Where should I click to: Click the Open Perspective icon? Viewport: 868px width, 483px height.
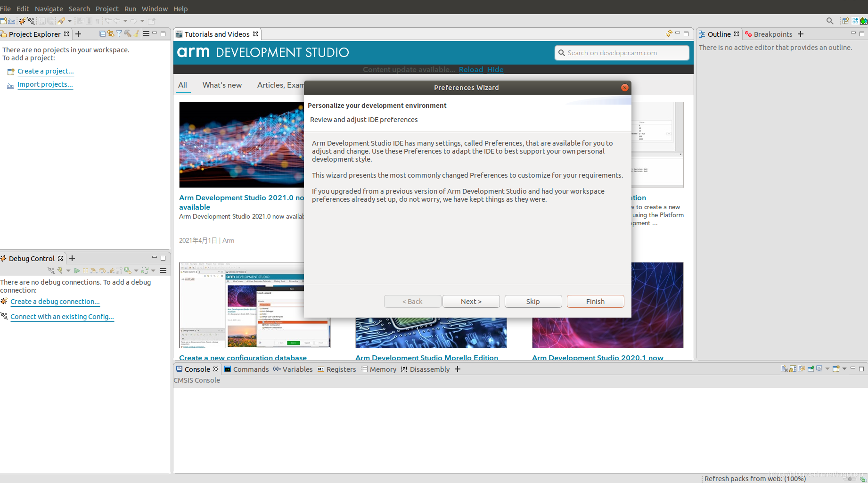[845, 21]
